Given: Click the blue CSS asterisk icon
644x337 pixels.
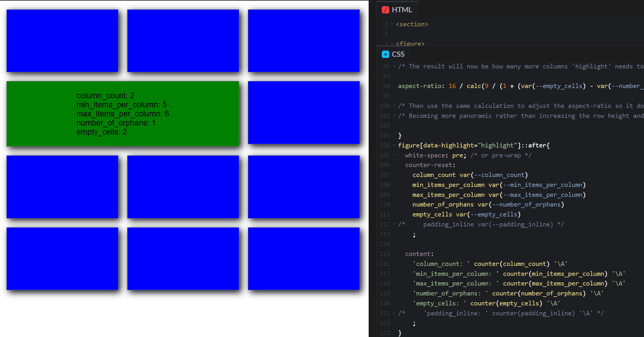Looking at the screenshot, I should (x=385, y=54).
